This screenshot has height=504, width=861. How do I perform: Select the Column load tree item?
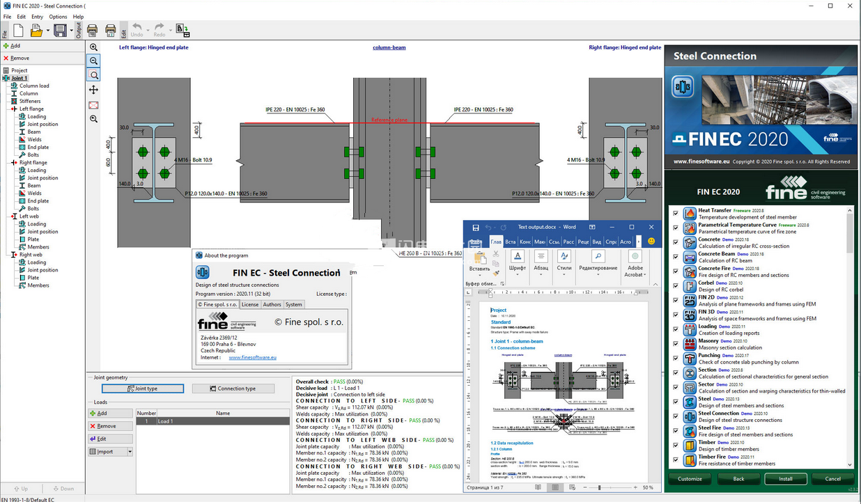(34, 86)
